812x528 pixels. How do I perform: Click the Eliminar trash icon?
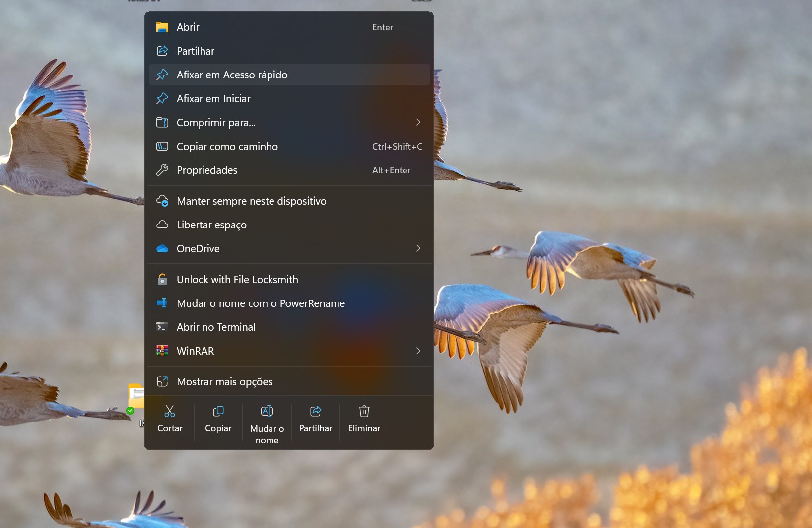(x=364, y=412)
